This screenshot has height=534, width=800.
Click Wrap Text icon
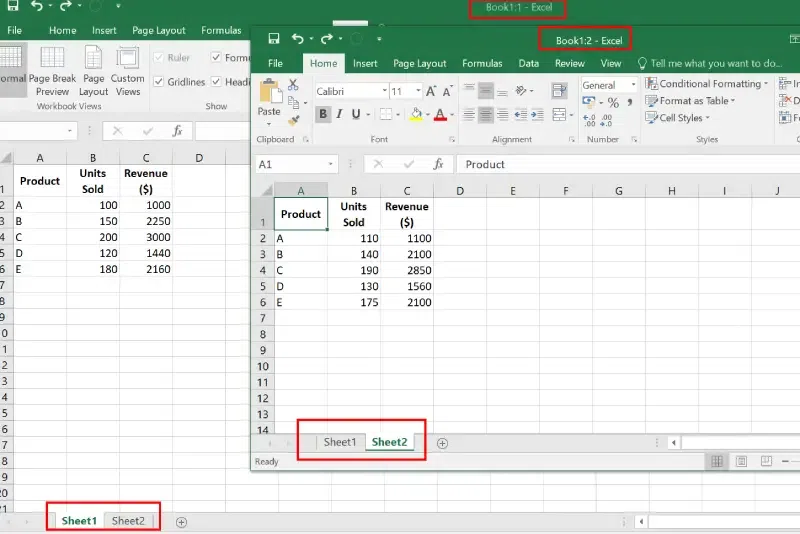(559, 91)
